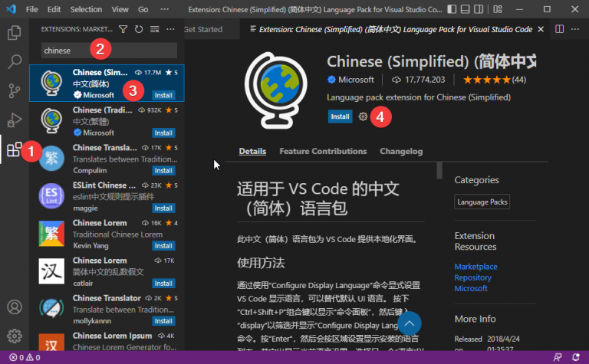Open the Repository resource link
This screenshot has height=364, width=589.
point(472,277)
